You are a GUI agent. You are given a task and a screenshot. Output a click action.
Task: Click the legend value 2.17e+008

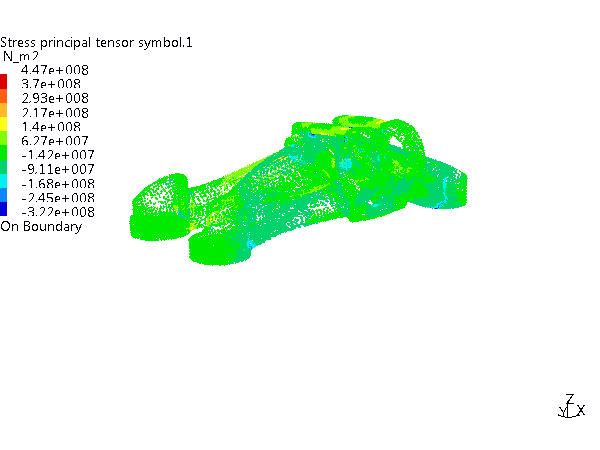55,113
